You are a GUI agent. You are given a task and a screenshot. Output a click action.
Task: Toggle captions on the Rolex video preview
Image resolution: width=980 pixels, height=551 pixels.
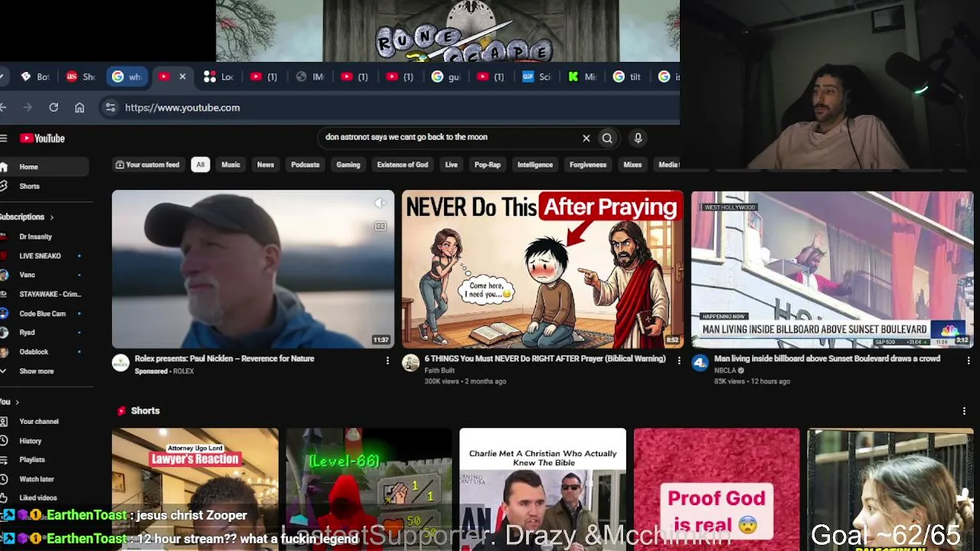coord(381,227)
